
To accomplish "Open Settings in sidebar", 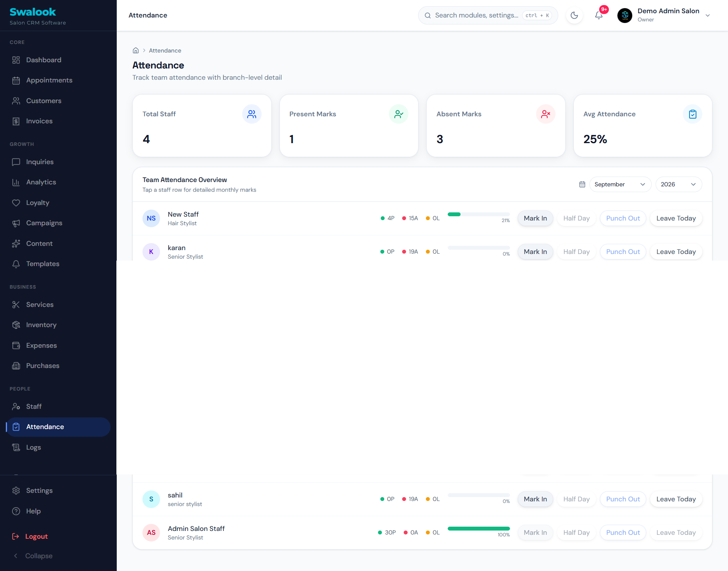I will coord(58,490).
